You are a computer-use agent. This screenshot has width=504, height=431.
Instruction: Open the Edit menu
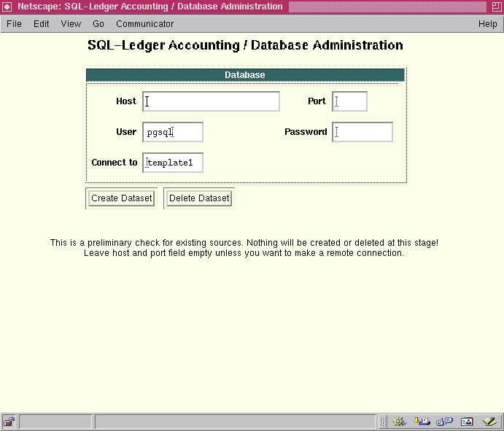point(41,24)
